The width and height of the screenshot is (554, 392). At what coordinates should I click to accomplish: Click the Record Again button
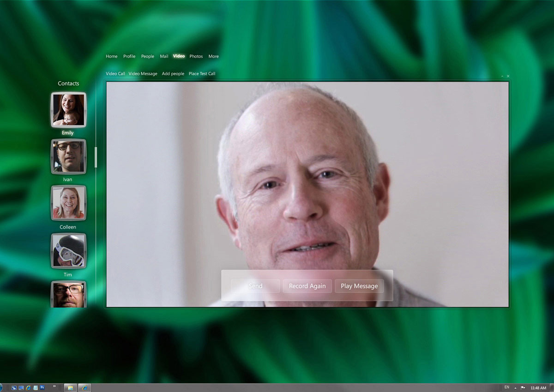(307, 286)
